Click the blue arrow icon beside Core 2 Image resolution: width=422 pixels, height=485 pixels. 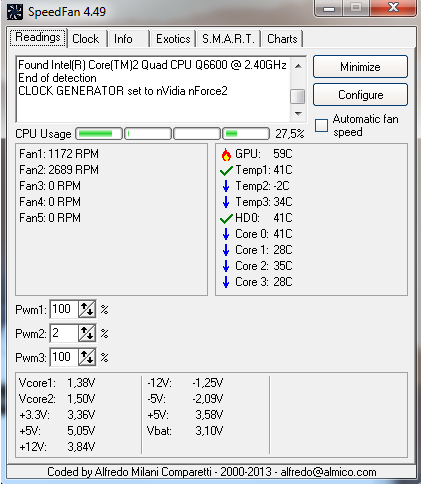[x=226, y=266]
